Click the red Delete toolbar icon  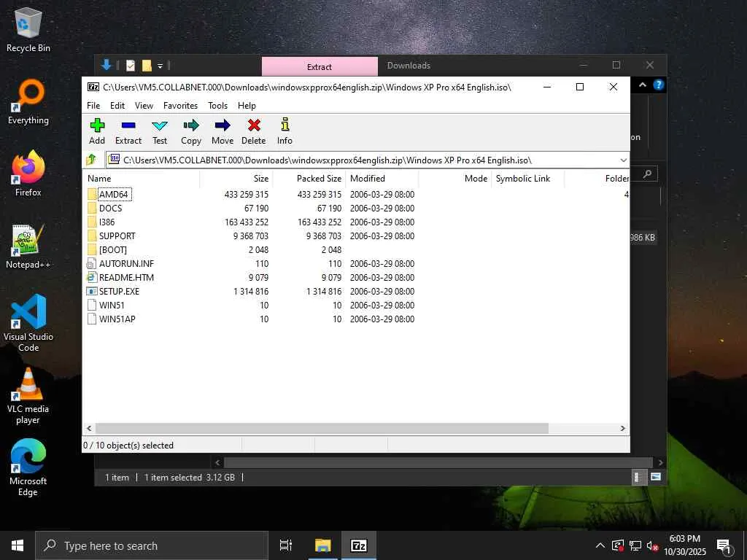pos(254,125)
